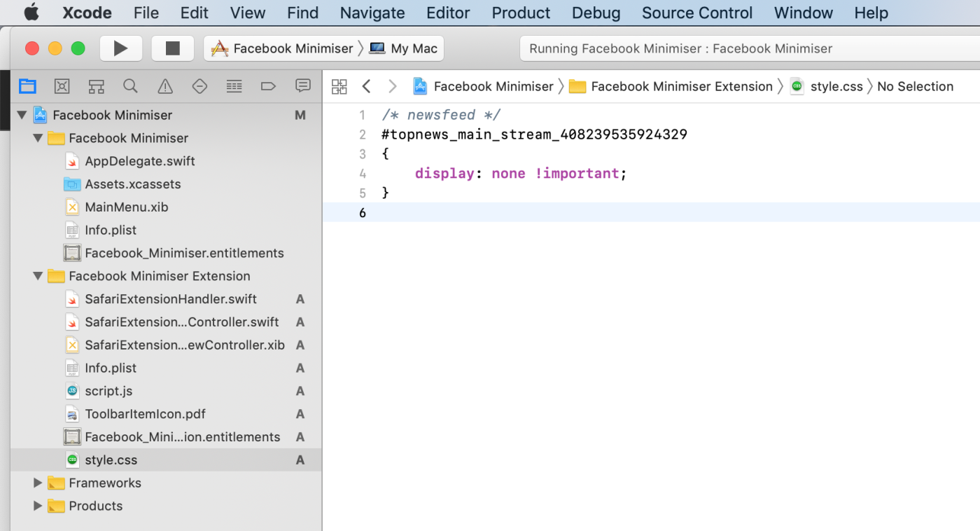Click the /* newsfeed */ comment line
Image resolution: width=980 pixels, height=531 pixels.
click(441, 115)
